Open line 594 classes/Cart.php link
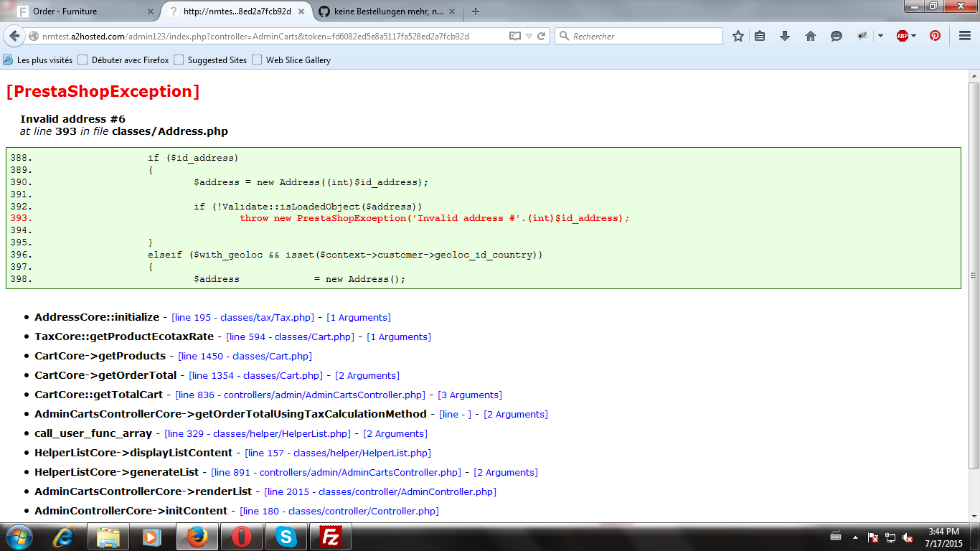The width and height of the screenshot is (980, 551). click(291, 336)
